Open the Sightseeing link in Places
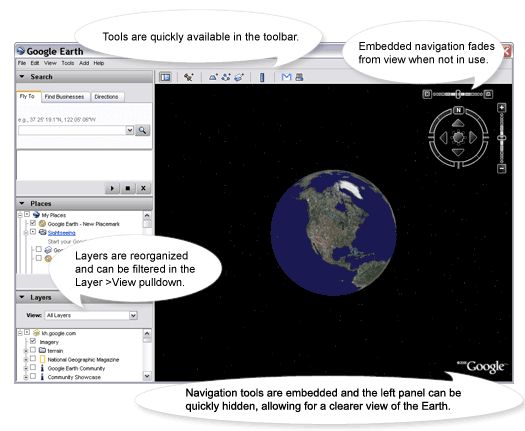The image size is (525, 431). coord(62,233)
